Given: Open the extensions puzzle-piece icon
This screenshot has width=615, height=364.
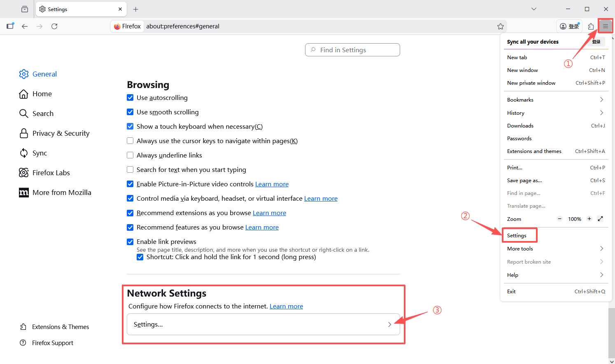Looking at the screenshot, I should click(x=591, y=26).
